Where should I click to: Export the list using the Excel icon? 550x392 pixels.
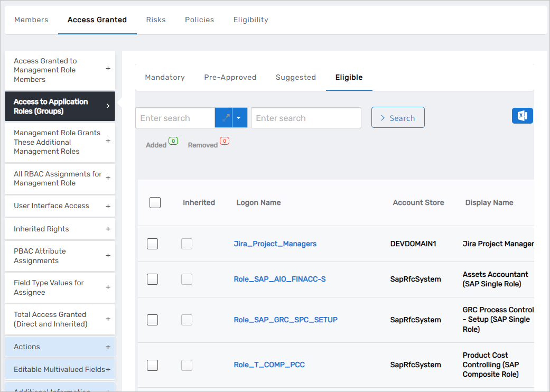click(522, 116)
